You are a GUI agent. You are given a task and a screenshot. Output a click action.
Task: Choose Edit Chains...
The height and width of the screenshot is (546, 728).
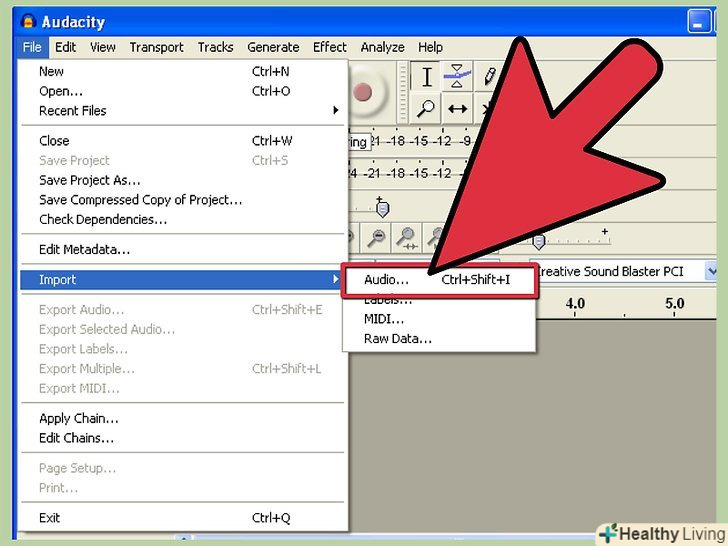pyautogui.click(x=183, y=438)
